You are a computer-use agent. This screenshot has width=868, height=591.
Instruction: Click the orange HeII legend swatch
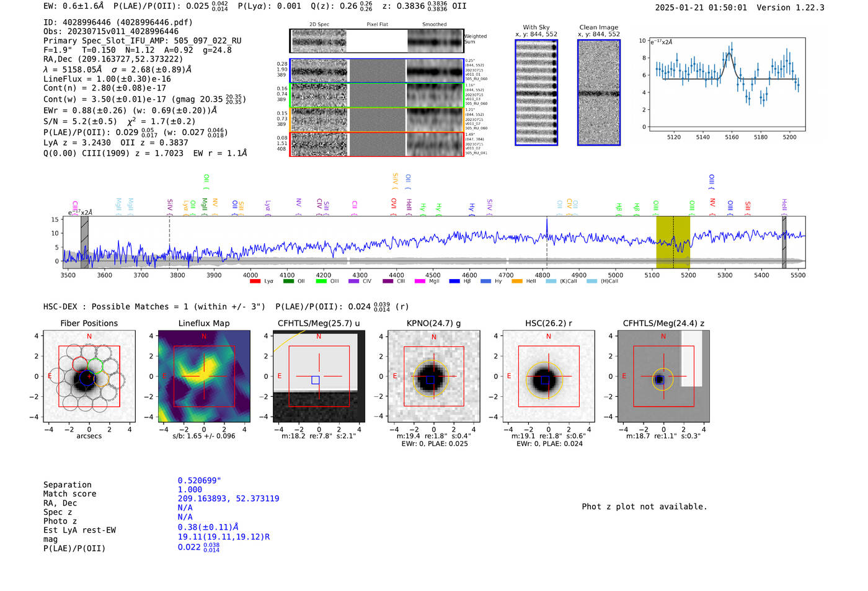[x=517, y=282]
